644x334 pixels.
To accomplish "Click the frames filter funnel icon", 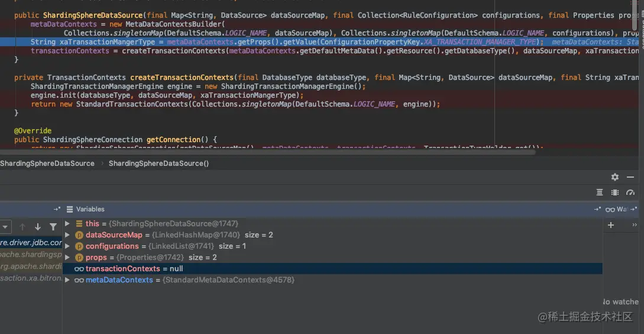I will [53, 227].
